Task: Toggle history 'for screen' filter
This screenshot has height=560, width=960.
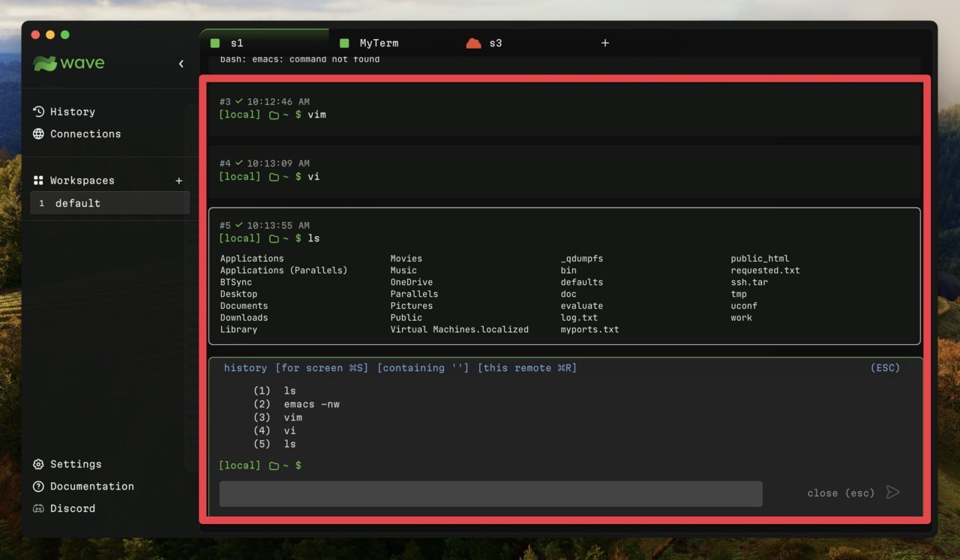Action: click(322, 368)
